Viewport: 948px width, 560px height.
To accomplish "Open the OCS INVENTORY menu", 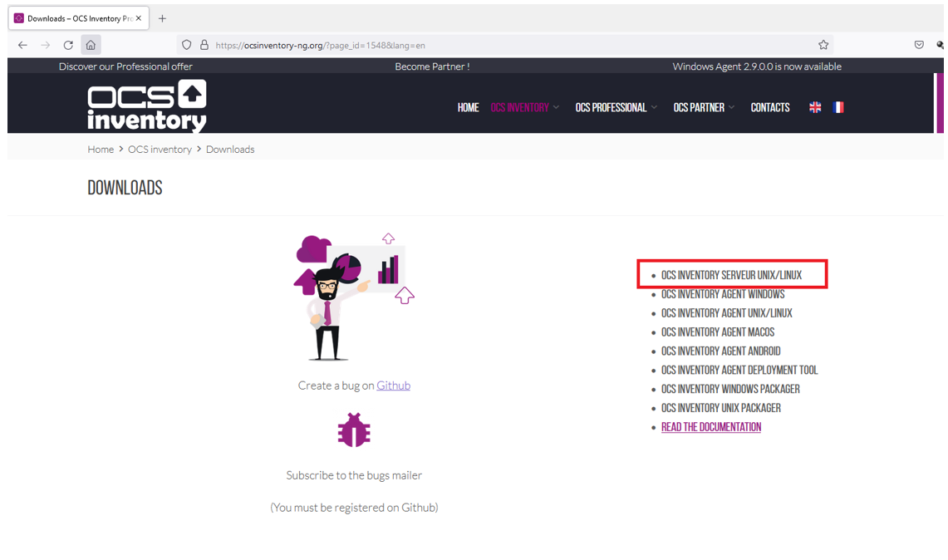I will (x=520, y=108).
